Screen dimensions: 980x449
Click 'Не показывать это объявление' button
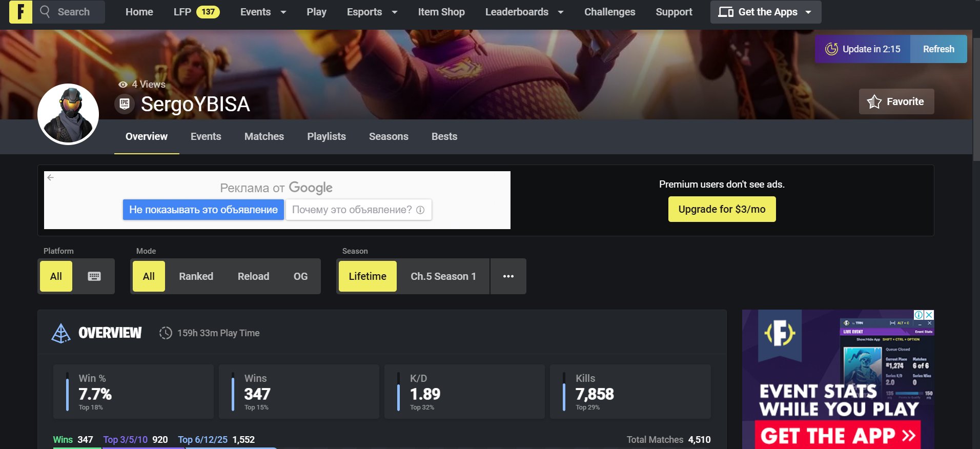203,210
